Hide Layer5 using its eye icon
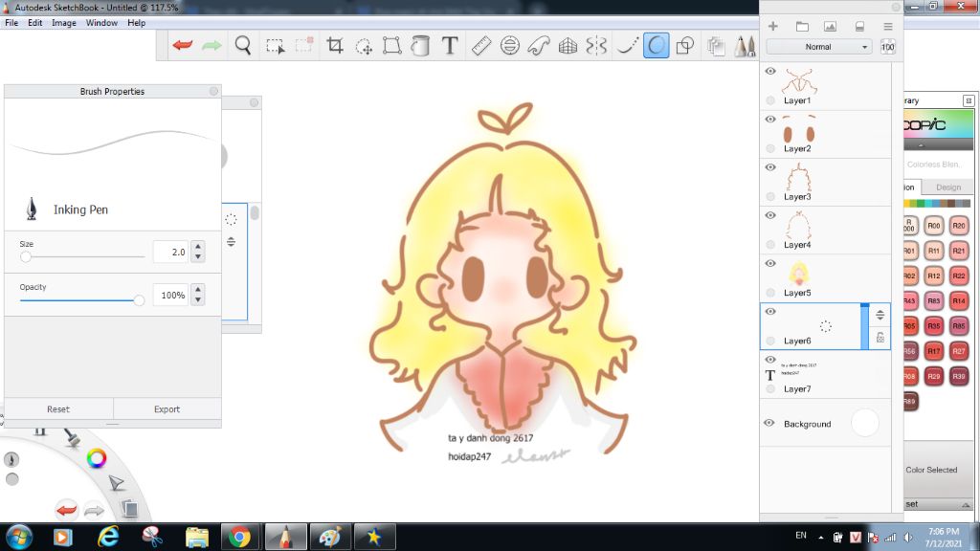The height and width of the screenshot is (551, 980). [x=770, y=264]
